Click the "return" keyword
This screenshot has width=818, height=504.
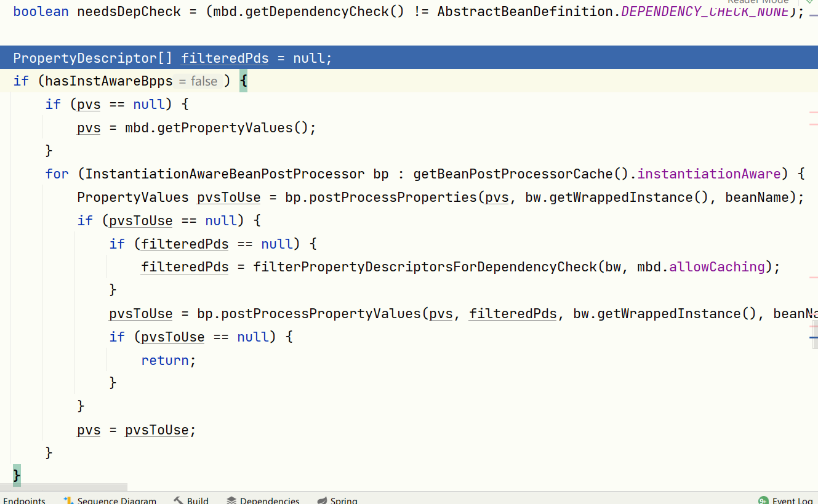165,361
